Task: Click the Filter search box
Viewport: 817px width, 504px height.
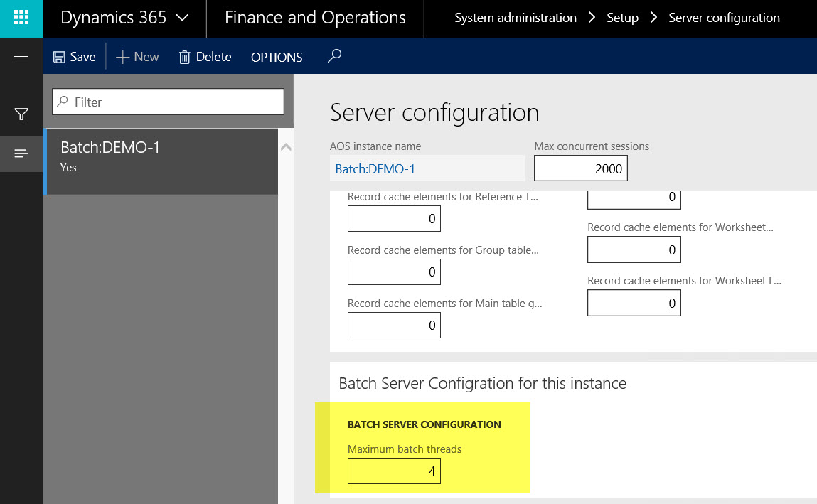Action: 169,102
